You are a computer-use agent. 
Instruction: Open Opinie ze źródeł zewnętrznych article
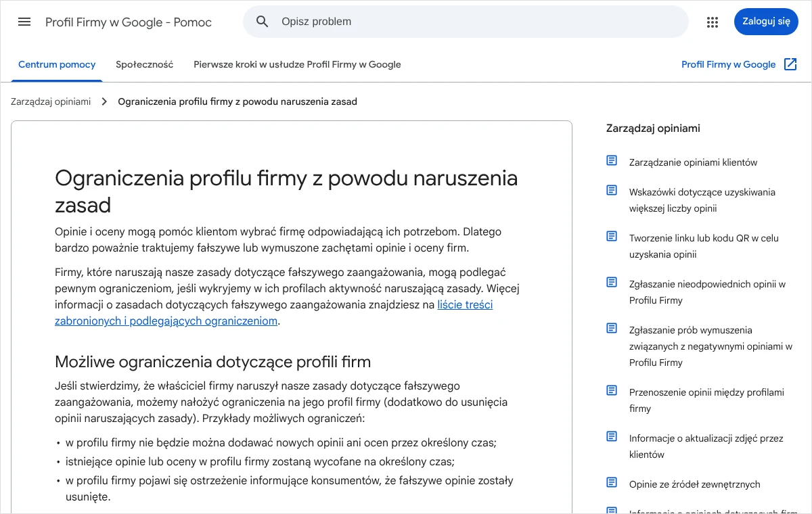(694, 484)
